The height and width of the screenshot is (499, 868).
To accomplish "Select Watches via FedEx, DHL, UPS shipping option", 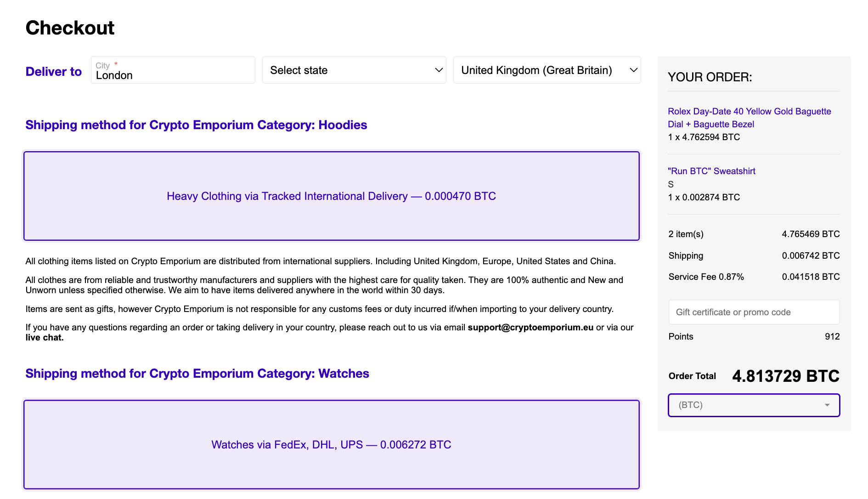I will pos(332,444).
